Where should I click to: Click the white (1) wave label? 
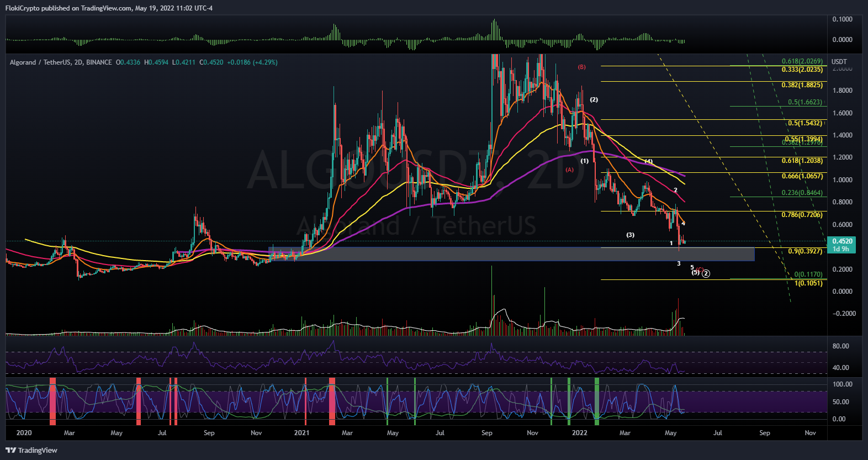tap(584, 161)
